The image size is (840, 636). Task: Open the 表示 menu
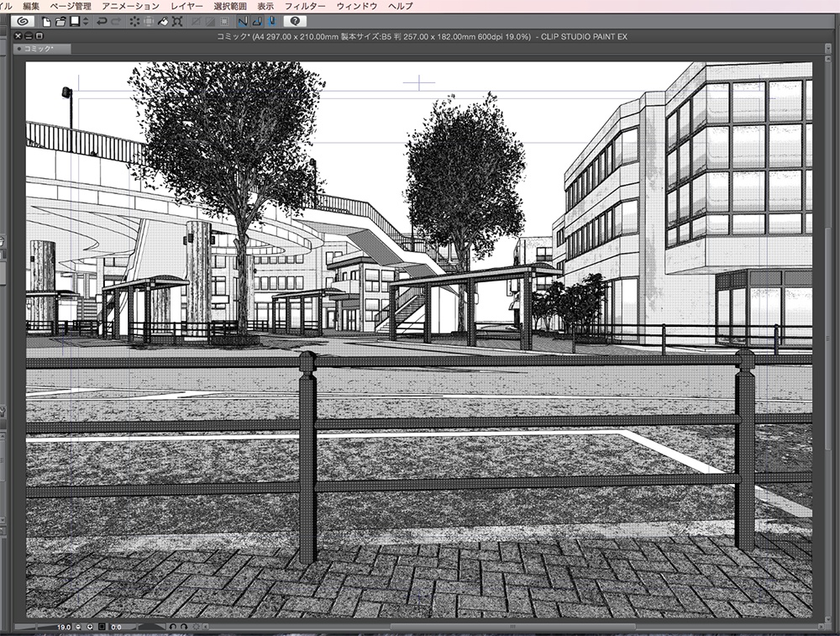click(x=265, y=6)
